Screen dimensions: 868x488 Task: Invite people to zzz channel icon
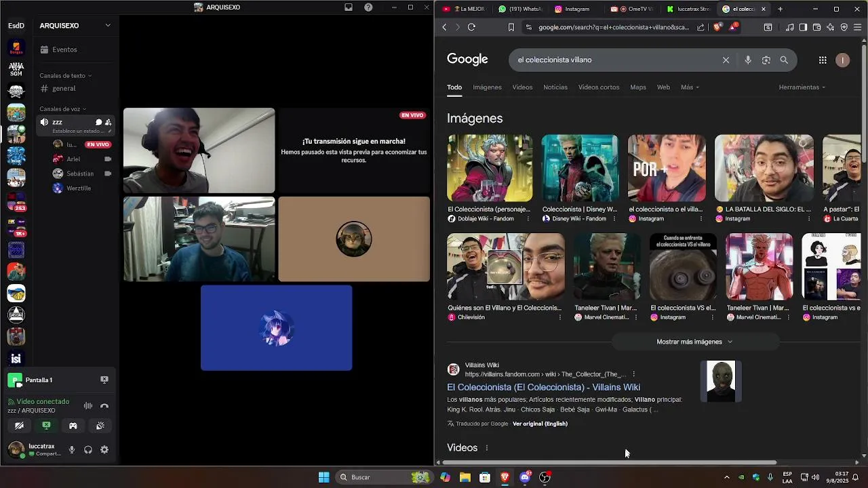tap(108, 122)
